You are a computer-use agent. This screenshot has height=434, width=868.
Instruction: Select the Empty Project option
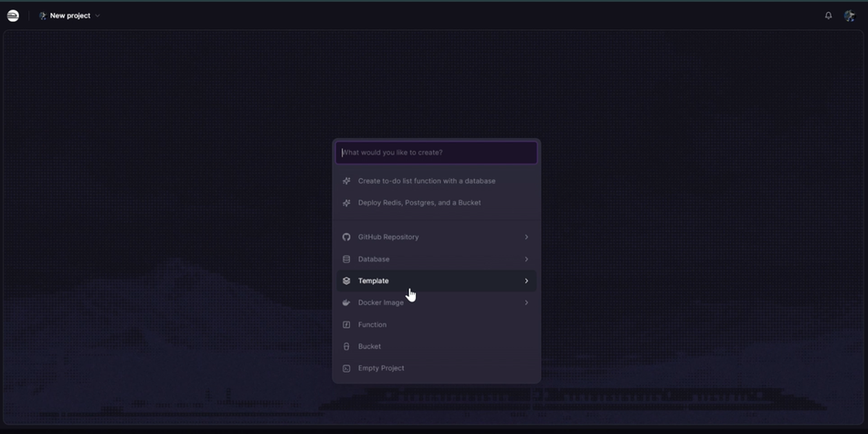click(x=436, y=368)
